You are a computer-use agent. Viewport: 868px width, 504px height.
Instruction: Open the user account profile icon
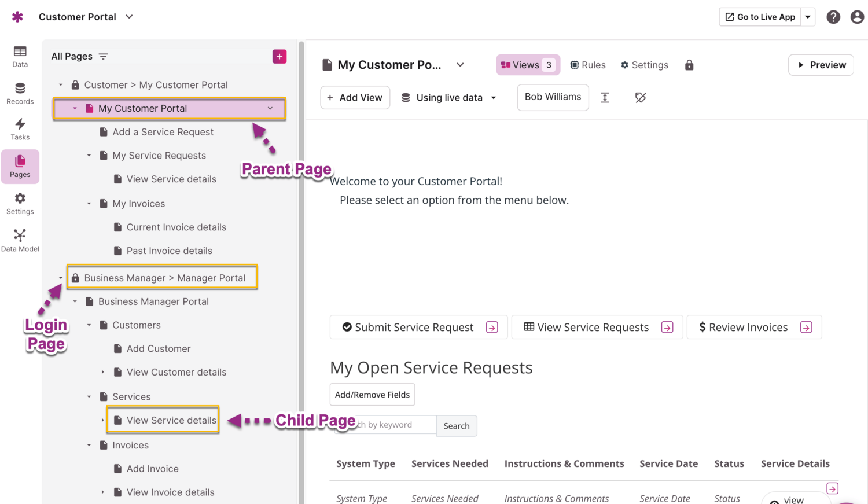[x=857, y=17]
